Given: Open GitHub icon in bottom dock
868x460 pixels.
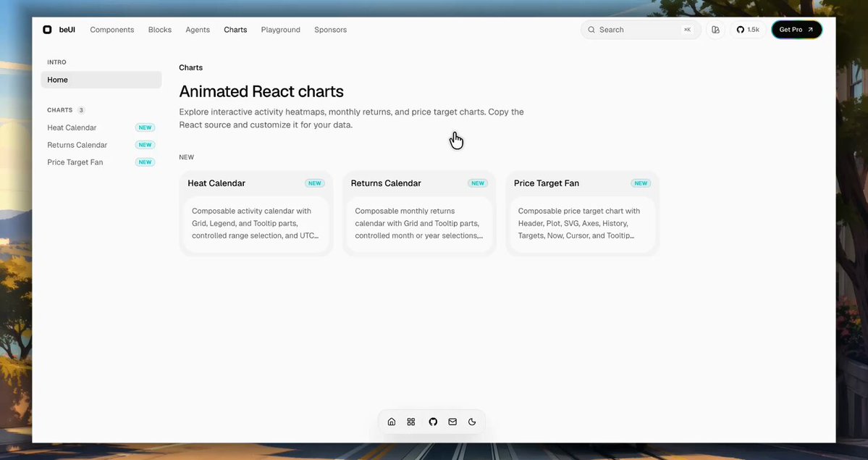Looking at the screenshot, I should (433, 422).
